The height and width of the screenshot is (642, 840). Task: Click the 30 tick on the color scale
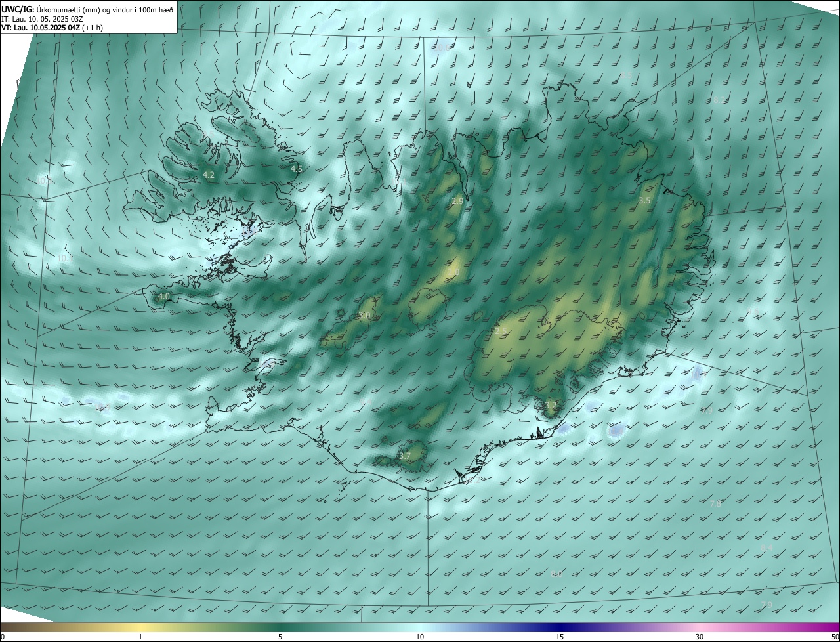tap(700, 637)
